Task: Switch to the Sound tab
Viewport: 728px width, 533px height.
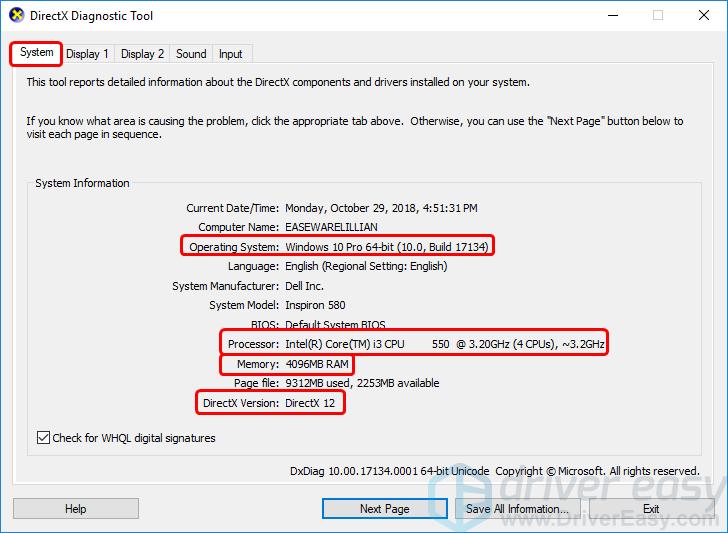Action: [x=191, y=54]
